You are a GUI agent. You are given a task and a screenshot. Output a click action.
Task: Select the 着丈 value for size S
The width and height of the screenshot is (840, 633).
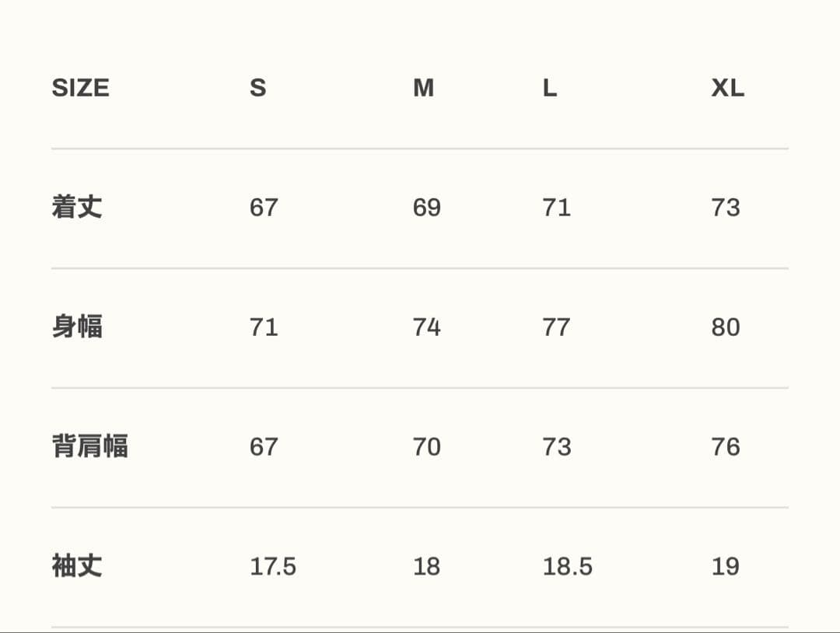coord(264,208)
